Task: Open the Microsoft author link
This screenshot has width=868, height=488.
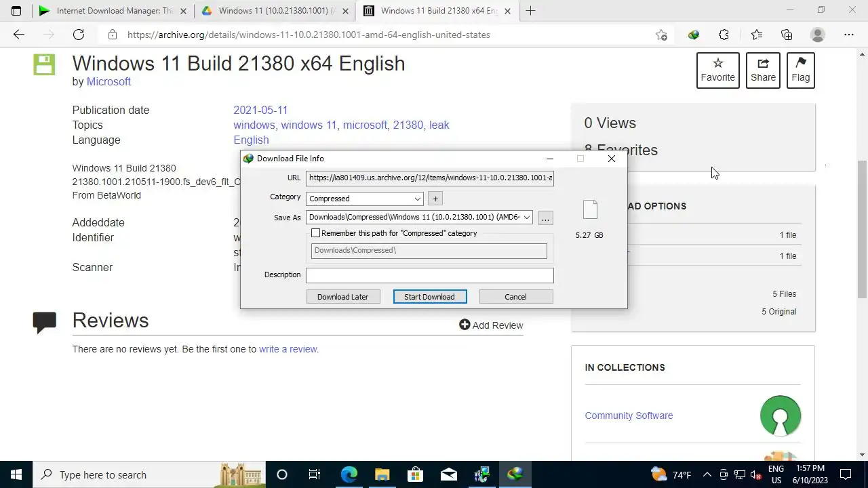Action: pyautogui.click(x=108, y=81)
